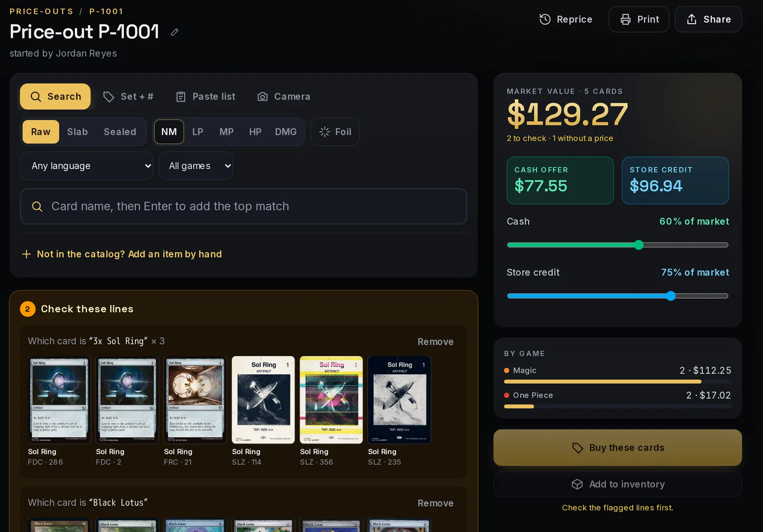Select Slab product type
The width and height of the screenshot is (763, 532).
coord(77,132)
